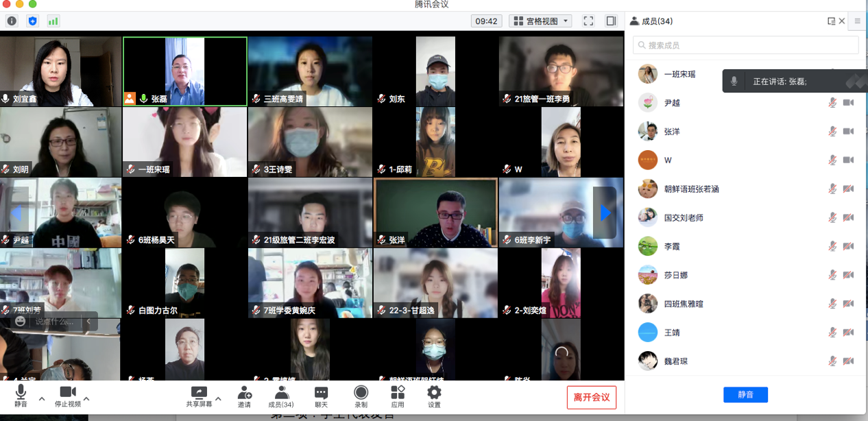Open the 宫格视图 layout dropdown

tap(541, 21)
